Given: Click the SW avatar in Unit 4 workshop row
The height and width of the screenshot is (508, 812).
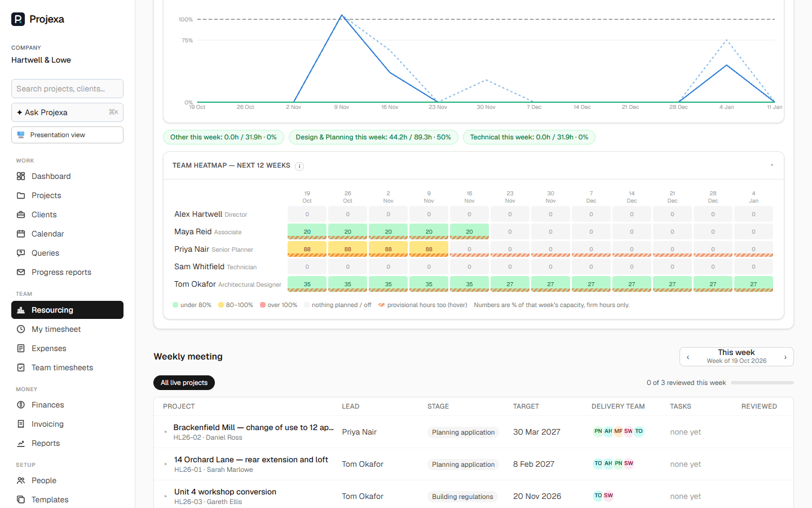Looking at the screenshot, I should coord(608,496).
